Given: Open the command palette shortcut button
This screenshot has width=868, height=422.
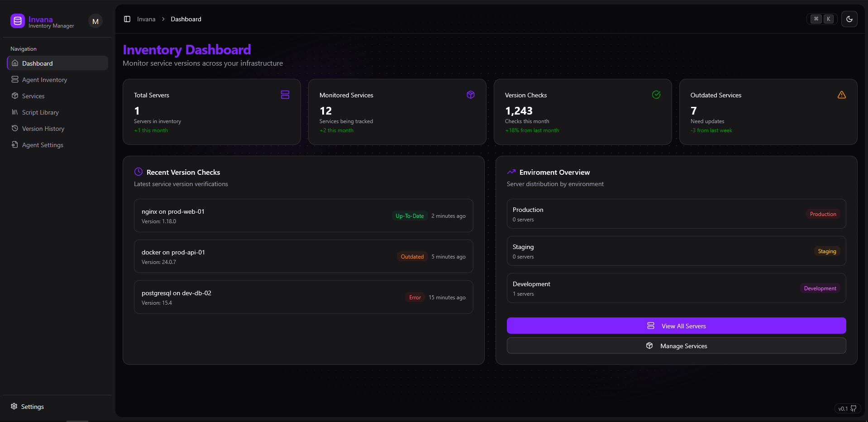Looking at the screenshot, I should coord(822,19).
